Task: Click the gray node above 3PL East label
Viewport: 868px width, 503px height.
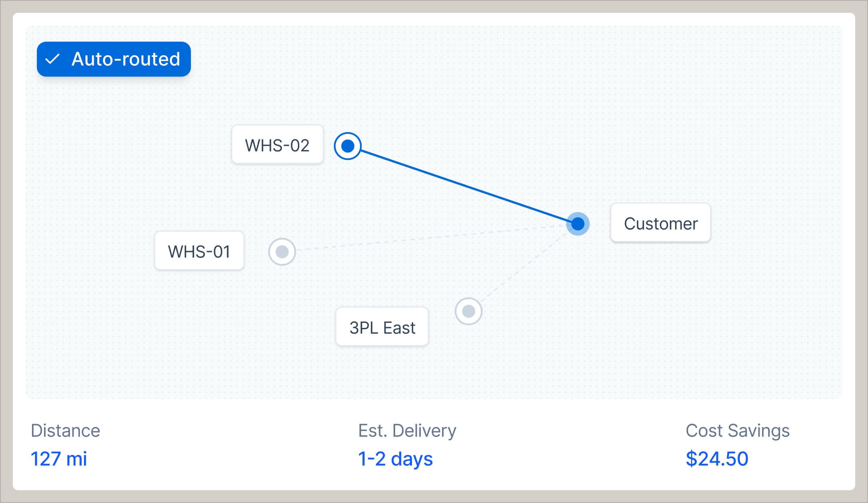Action: pyautogui.click(x=468, y=311)
